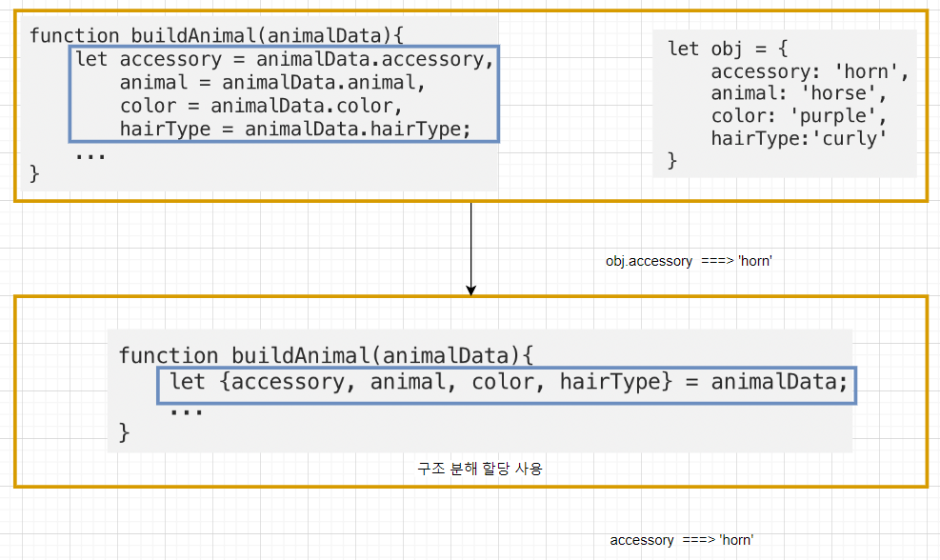Click the destructuring line "let {accessory, animal, color, hairType} = animalData;"
The width and height of the screenshot is (940, 560).
(x=508, y=382)
